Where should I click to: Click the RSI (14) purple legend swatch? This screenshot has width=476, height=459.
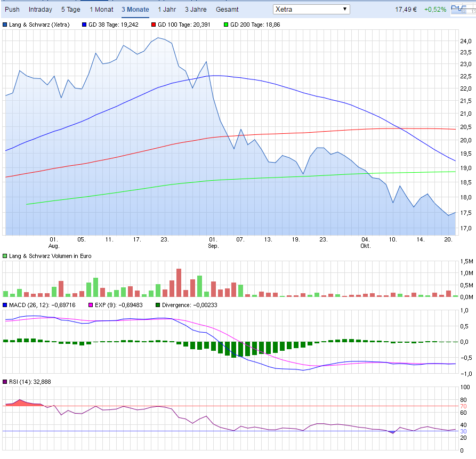[x=5, y=382]
